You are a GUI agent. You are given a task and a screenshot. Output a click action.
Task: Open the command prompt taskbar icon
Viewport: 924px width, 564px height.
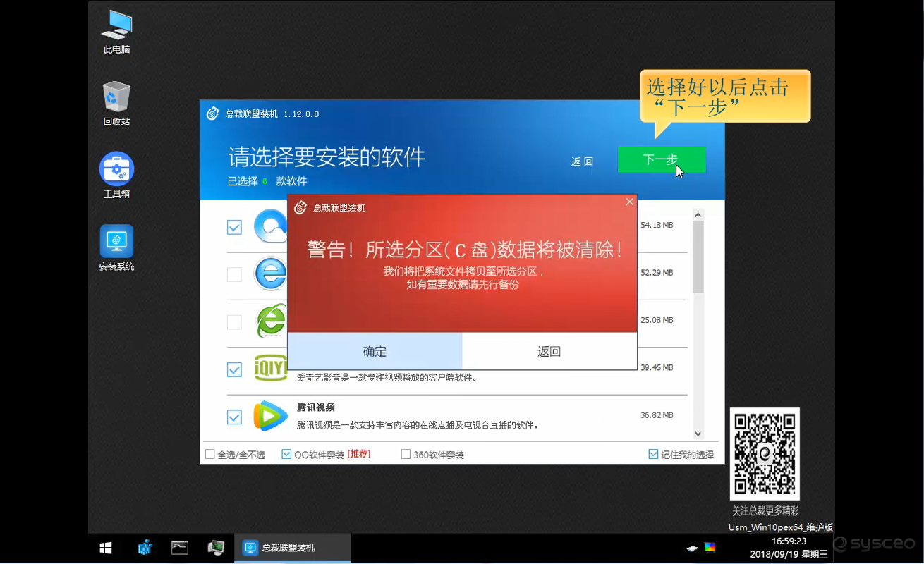coord(180,548)
